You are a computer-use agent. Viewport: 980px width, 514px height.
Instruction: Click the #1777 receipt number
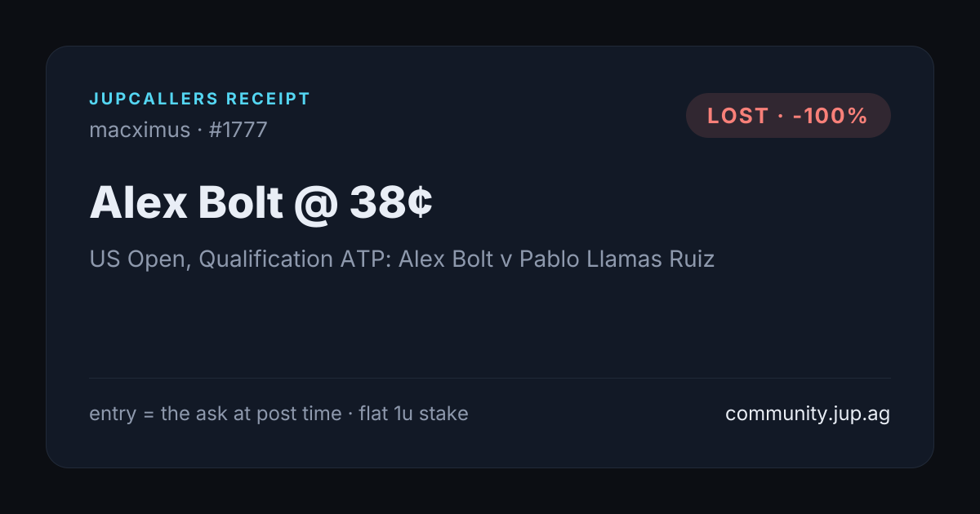tap(238, 130)
